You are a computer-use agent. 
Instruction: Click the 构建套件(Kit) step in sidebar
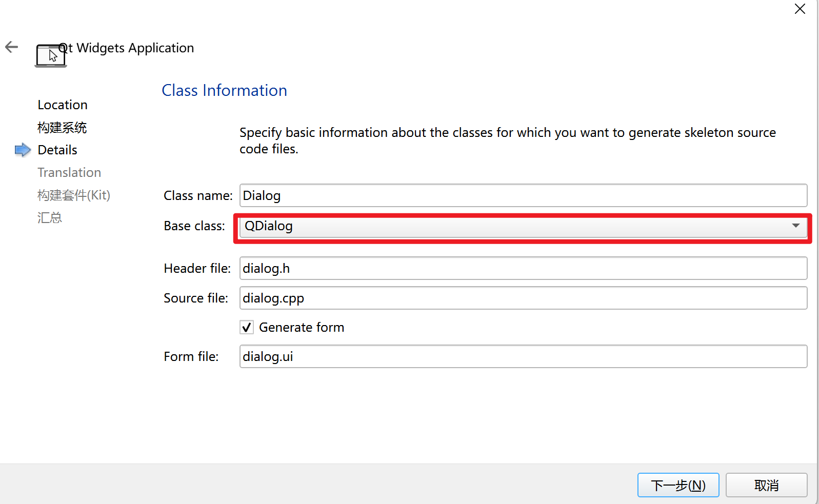[74, 195]
